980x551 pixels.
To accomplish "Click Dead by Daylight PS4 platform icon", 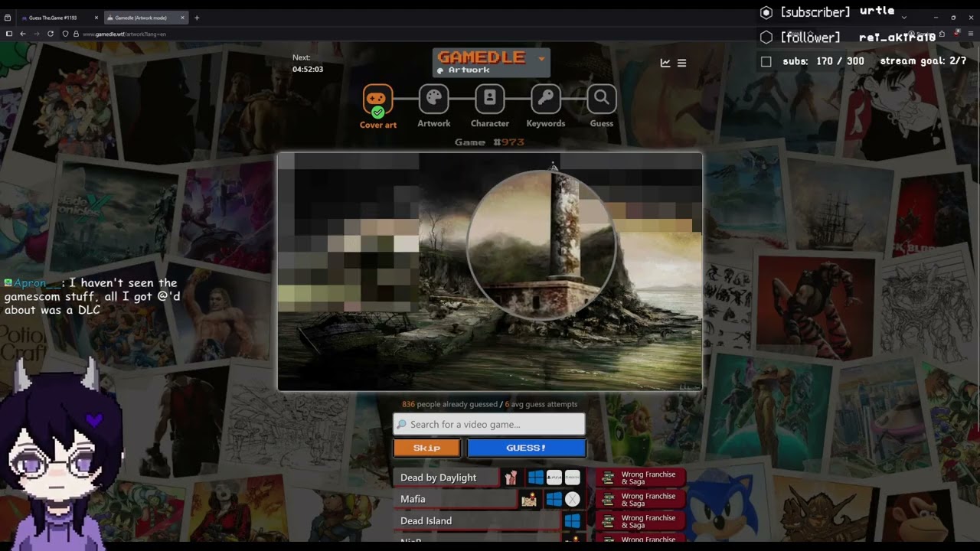I will 554,478.
